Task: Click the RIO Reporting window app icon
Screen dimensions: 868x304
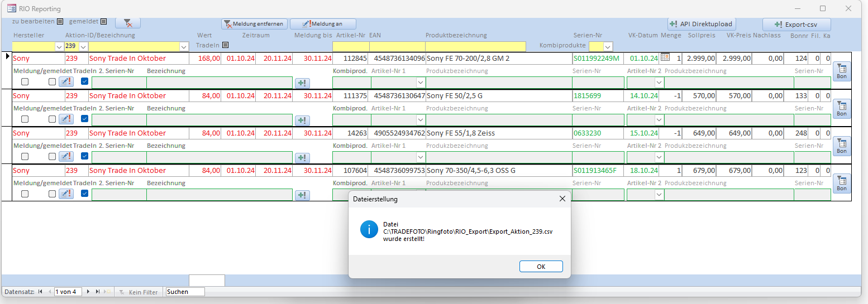Action: [x=11, y=8]
